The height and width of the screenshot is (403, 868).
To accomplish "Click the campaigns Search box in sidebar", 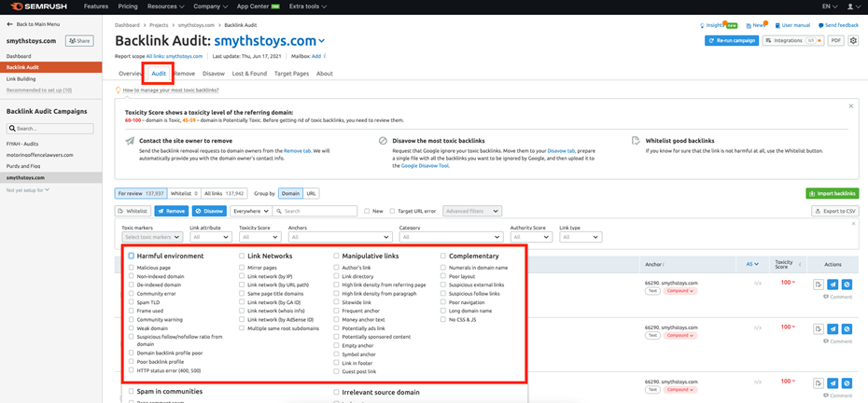I will tap(49, 129).
